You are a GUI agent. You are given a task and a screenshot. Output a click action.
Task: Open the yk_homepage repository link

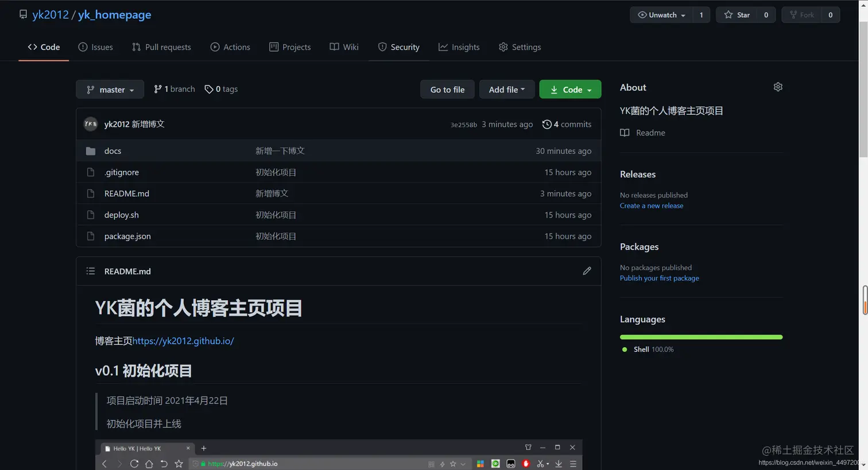pos(115,14)
